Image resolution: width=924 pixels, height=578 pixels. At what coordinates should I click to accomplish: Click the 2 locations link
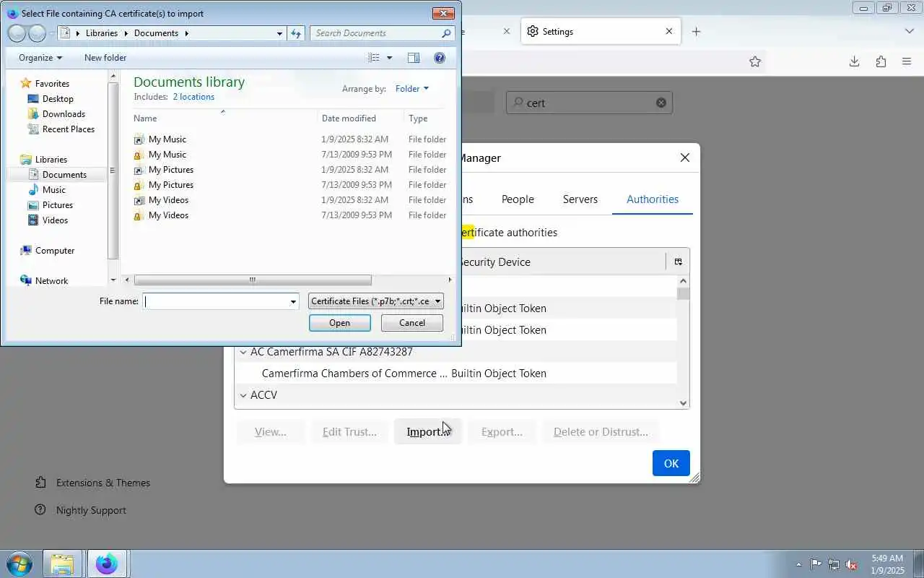193,97
